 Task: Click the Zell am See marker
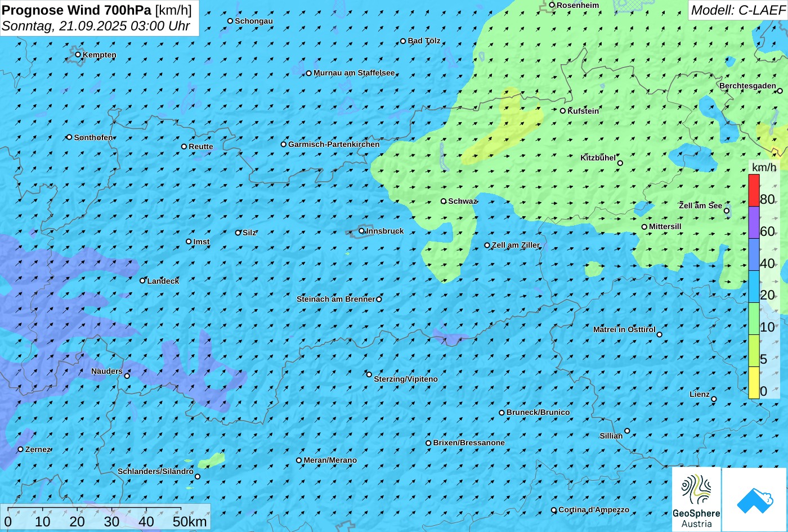tap(727, 211)
